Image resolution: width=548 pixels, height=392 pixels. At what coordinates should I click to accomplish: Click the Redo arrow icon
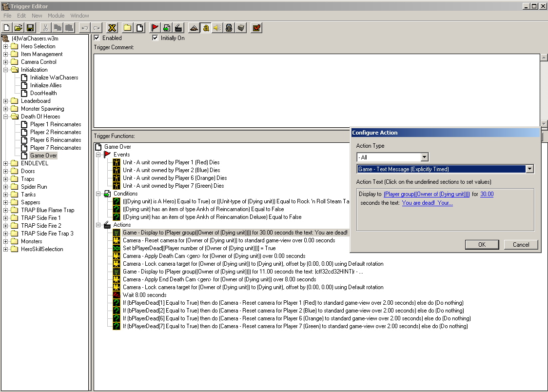[x=97, y=28]
